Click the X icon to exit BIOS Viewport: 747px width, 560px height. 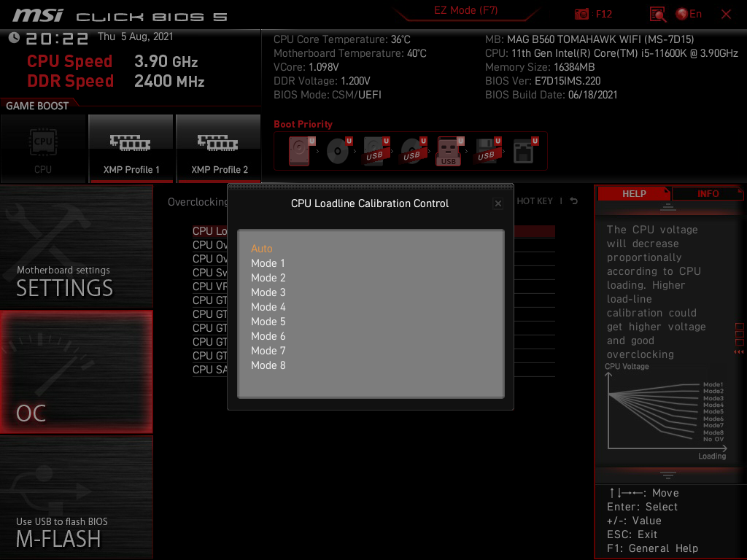[726, 15]
